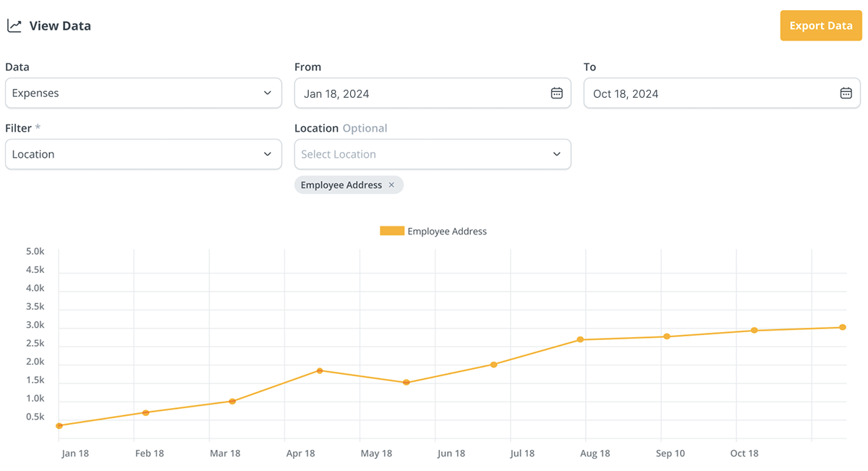This screenshot has height=471, width=868.
Task: Click the data point near Aug 18
Action: [580, 339]
